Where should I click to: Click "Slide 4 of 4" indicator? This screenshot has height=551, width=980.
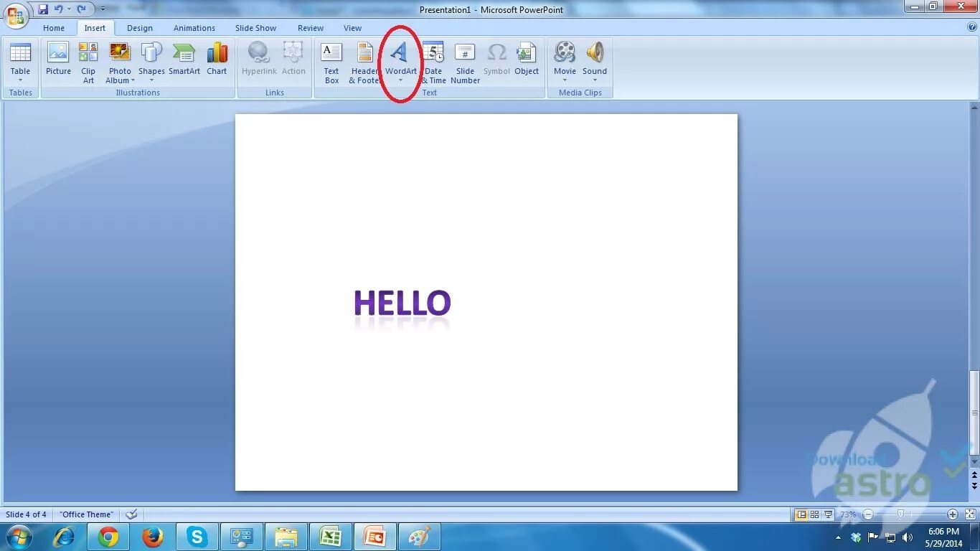[x=26, y=514]
